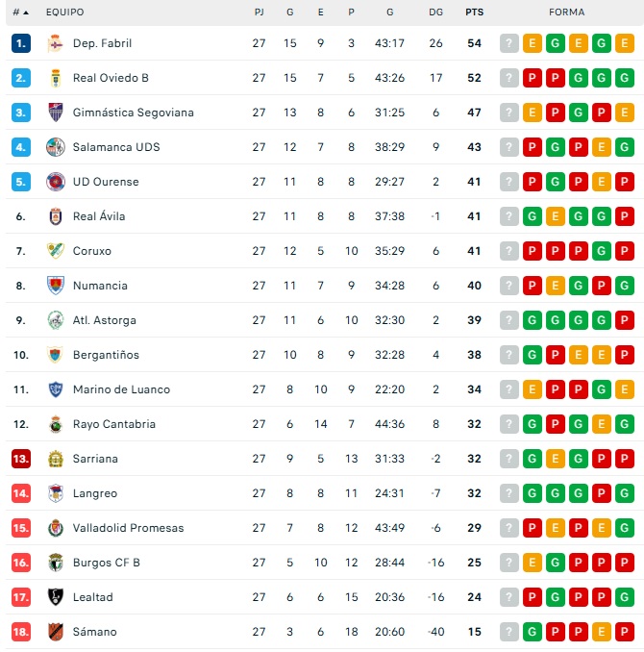The image size is (644, 652).
Task: Click the Dep. Fabril team crest
Action: (55, 43)
